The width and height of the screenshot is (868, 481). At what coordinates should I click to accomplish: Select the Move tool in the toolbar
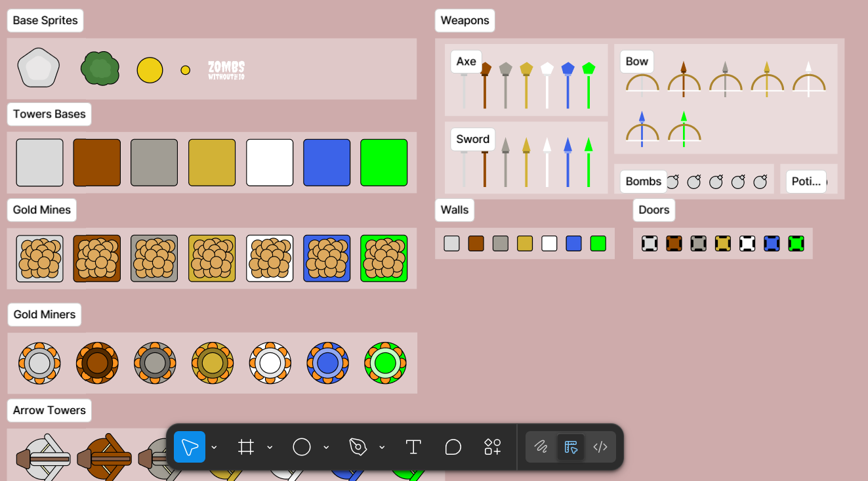tap(190, 447)
